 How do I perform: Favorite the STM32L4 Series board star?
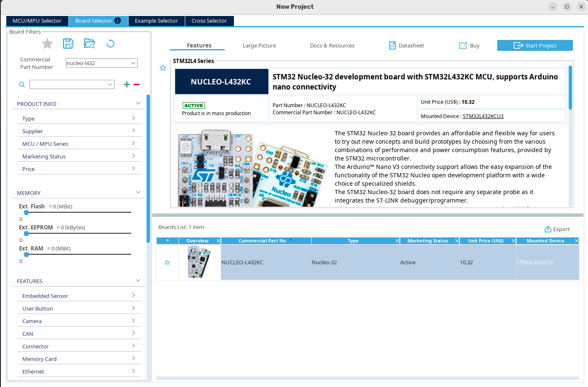pyautogui.click(x=163, y=68)
